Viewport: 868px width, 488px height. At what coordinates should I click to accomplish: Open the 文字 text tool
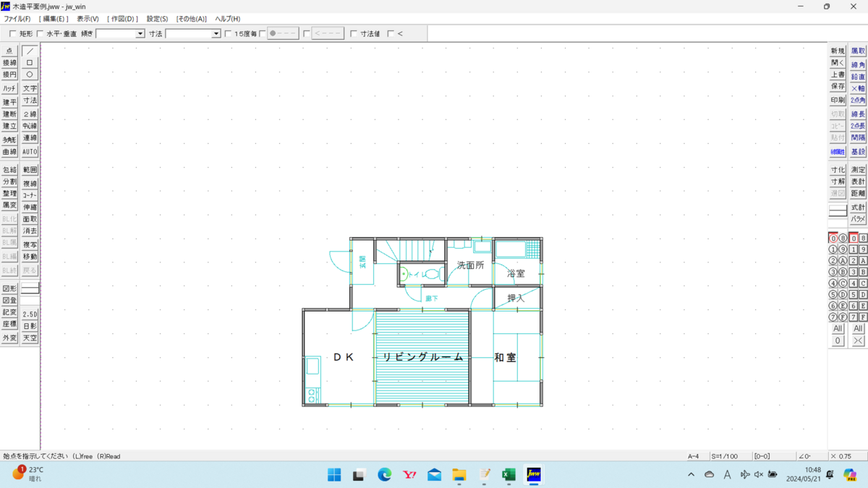[29, 87]
